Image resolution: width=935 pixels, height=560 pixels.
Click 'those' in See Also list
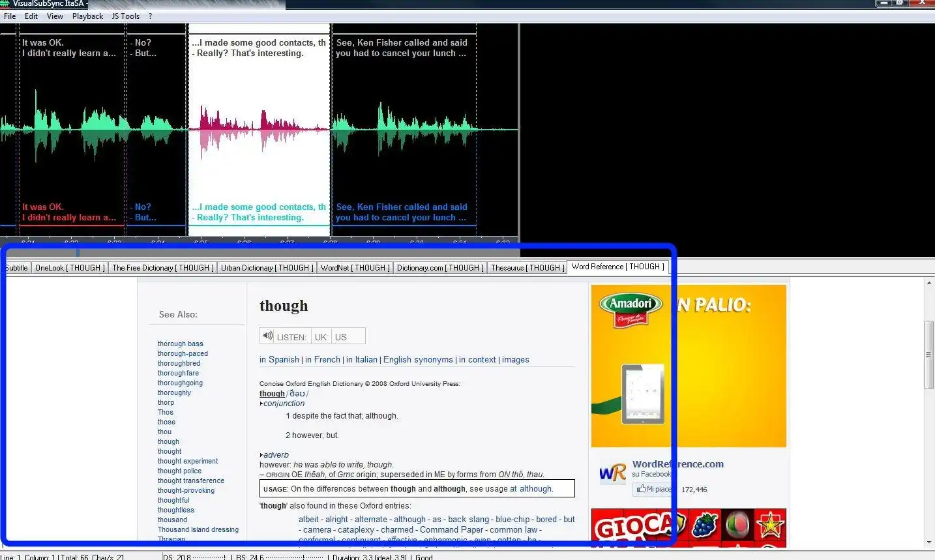point(166,422)
